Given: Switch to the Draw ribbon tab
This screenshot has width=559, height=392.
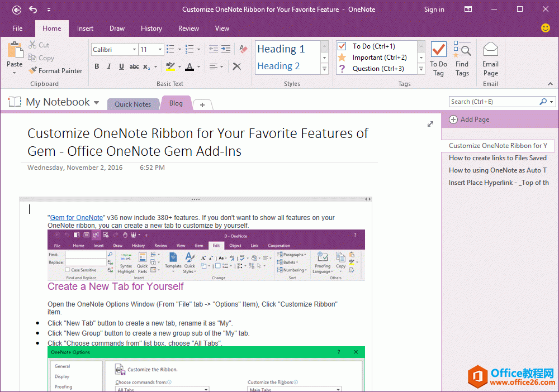Looking at the screenshot, I should [x=117, y=28].
